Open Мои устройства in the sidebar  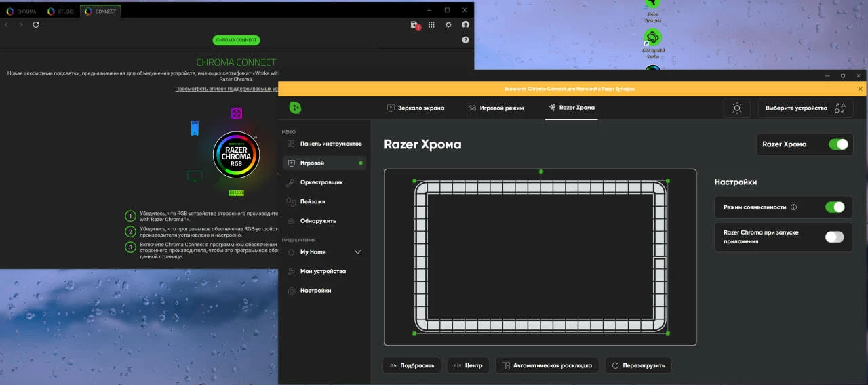coord(324,271)
